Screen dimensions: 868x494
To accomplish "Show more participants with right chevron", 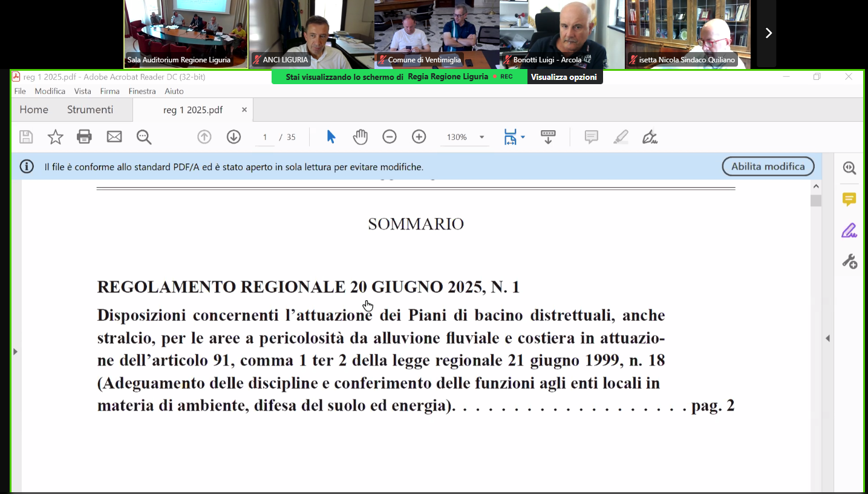I will click(768, 33).
